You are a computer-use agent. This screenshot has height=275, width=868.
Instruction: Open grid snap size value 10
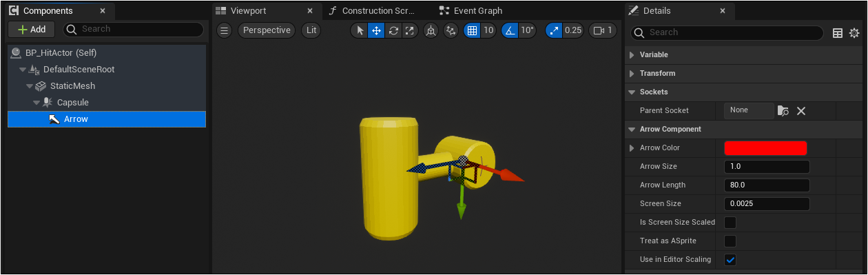488,30
